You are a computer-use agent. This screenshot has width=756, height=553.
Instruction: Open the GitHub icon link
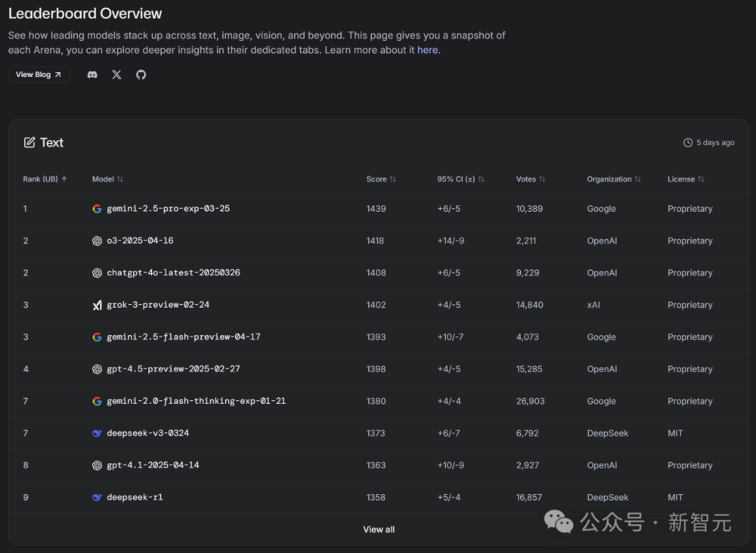coord(141,75)
